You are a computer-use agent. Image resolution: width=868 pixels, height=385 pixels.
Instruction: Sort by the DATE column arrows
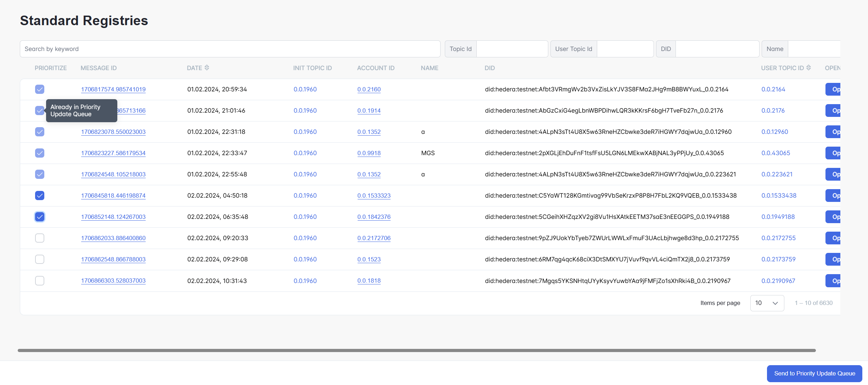click(207, 68)
